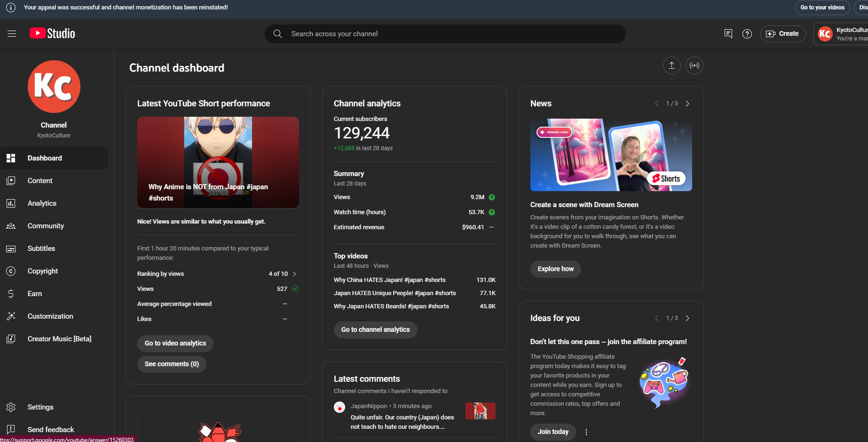Screen dimensions: 868x442
Task: Click the green check beside 527 views
Action: (x=295, y=289)
